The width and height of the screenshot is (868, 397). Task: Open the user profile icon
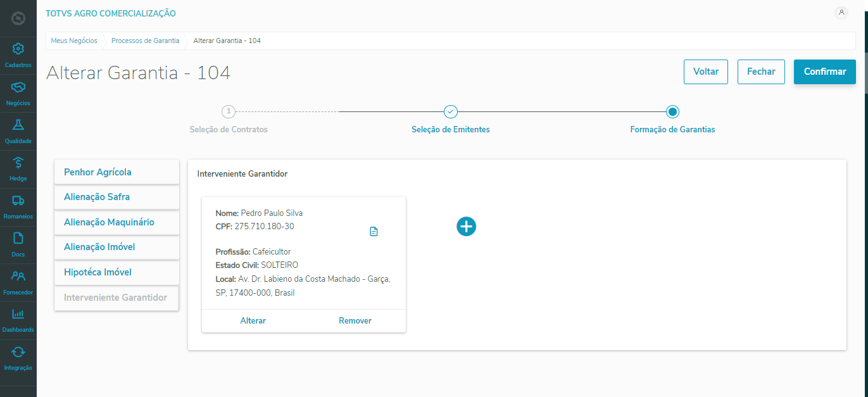tap(841, 13)
